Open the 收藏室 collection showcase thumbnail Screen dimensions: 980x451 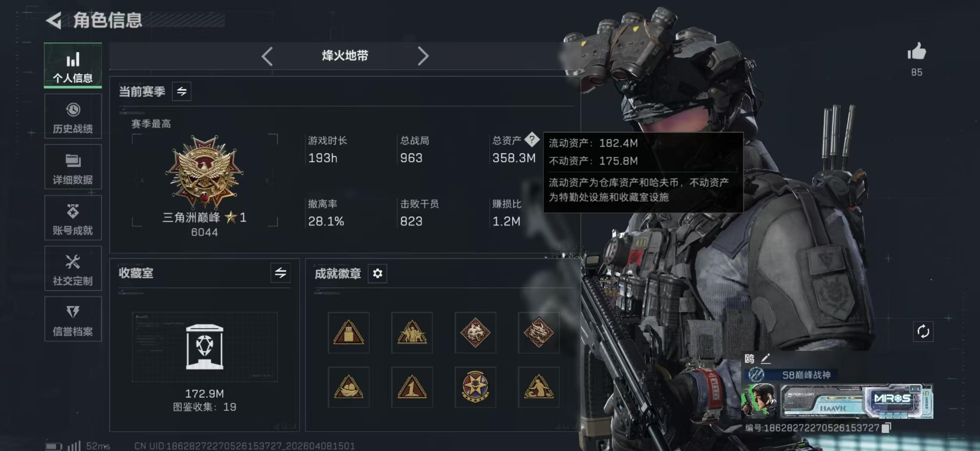(x=205, y=346)
